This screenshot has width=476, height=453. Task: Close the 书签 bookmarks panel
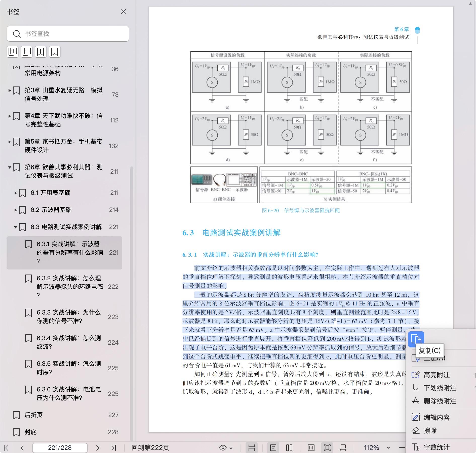[x=123, y=12]
